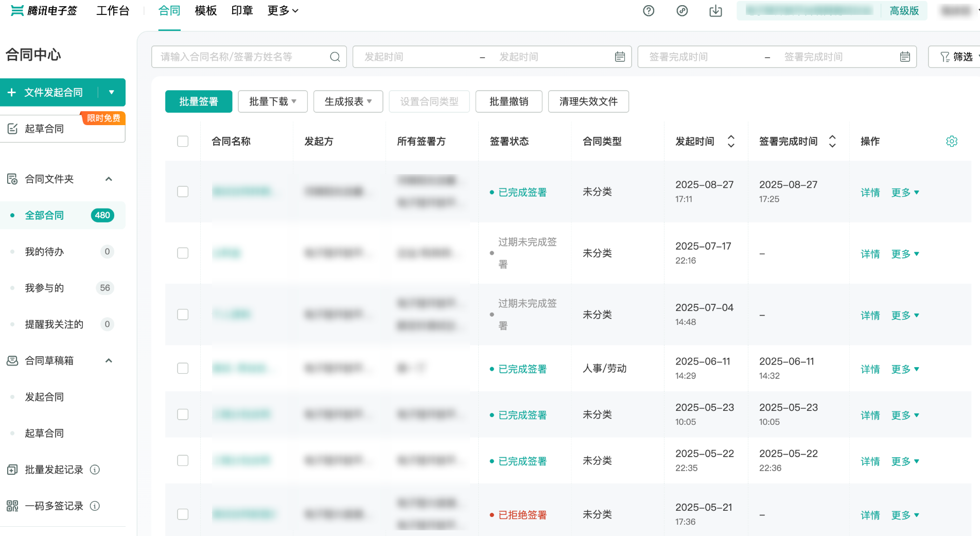Click info icon beside 一码多签记录

tap(95, 506)
